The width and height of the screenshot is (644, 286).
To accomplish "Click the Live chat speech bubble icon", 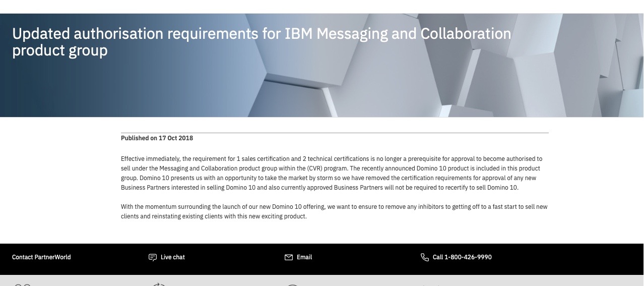I will (x=153, y=257).
